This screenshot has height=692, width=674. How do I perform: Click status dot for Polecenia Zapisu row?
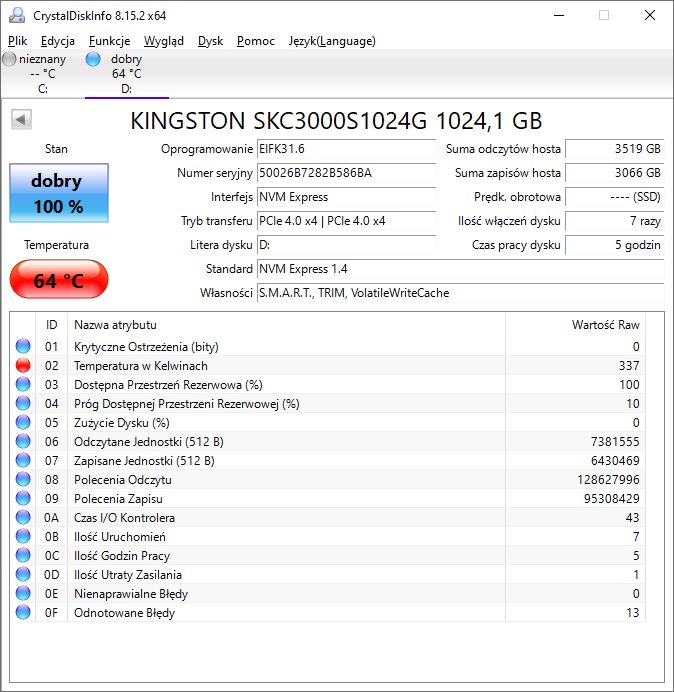click(23, 498)
